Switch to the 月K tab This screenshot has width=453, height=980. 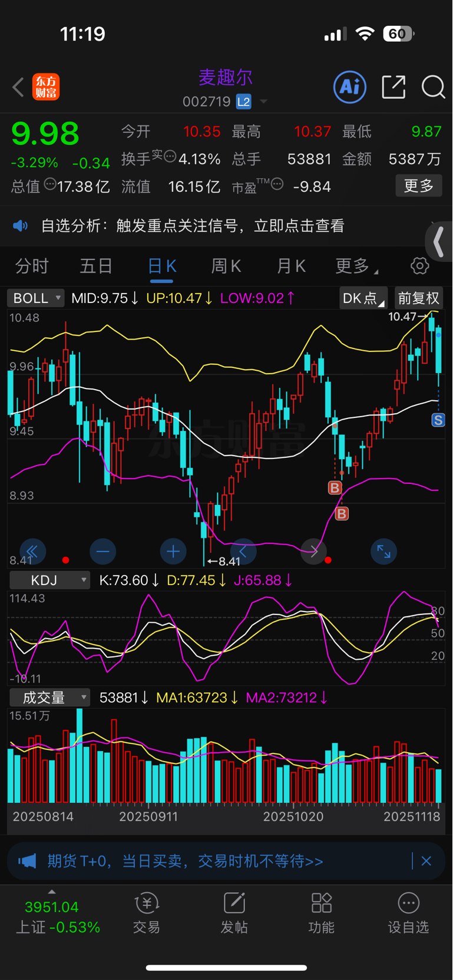point(291,266)
